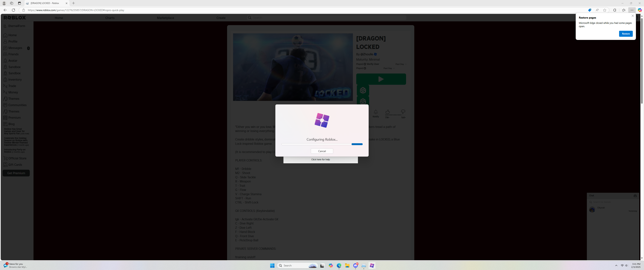Open the Favorites list icon

click(623, 10)
